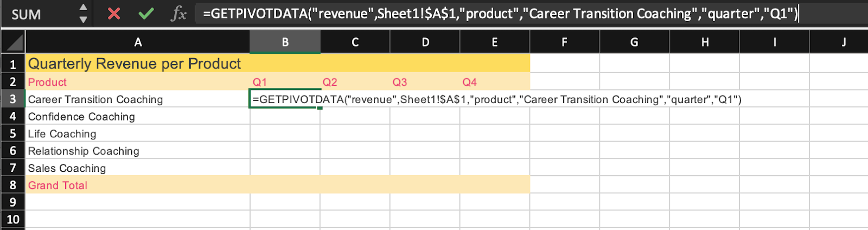Select the Confidence Coaching cell
The image size is (868, 230).
pyautogui.click(x=81, y=117)
